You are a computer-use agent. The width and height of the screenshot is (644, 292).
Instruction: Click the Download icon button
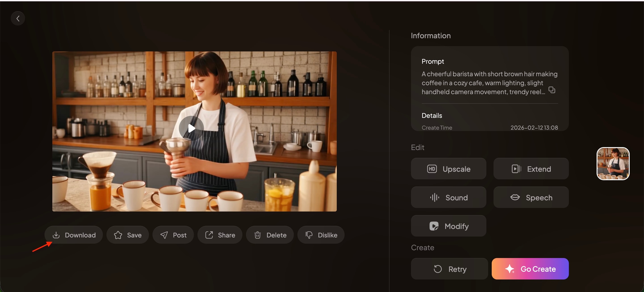click(73, 235)
